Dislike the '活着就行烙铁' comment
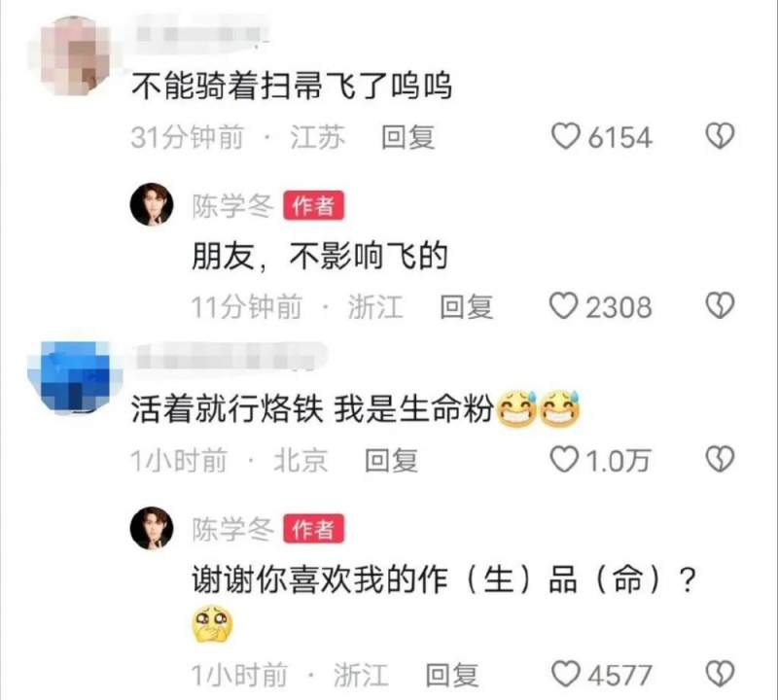The width and height of the screenshot is (778, 700). [x=720, y=460]
